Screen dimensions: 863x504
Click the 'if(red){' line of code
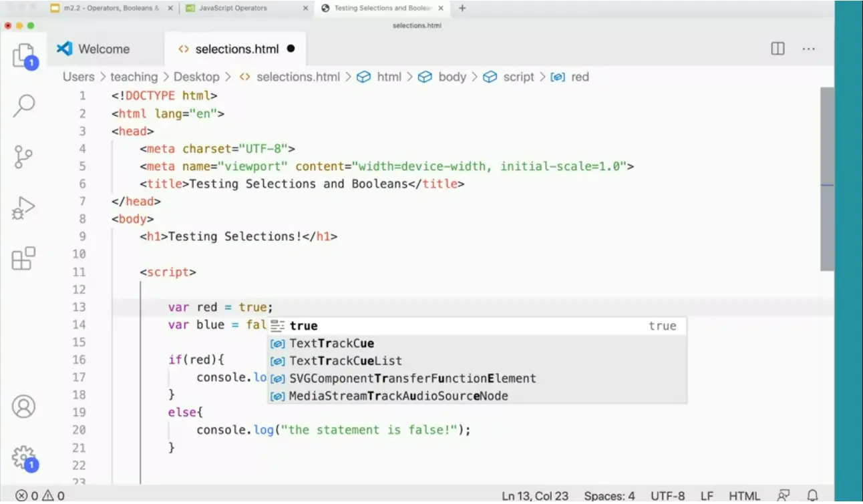pos(196,360)
